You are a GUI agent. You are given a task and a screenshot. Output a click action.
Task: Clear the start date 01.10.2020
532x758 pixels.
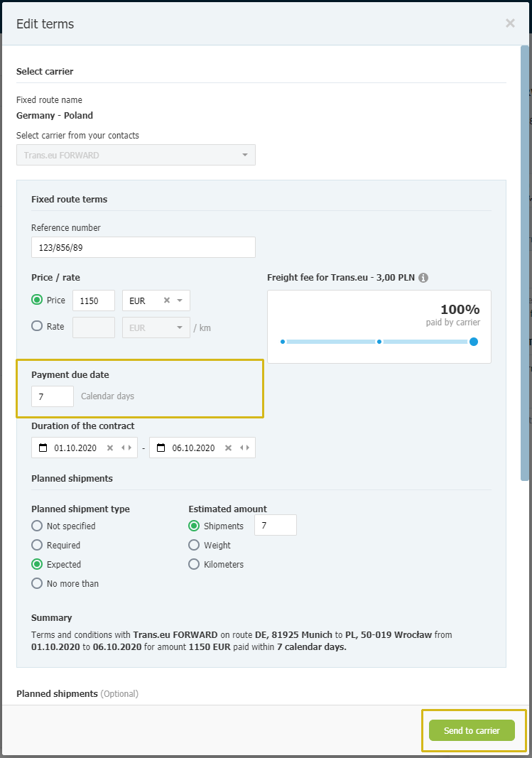click(x=110, y=448)
